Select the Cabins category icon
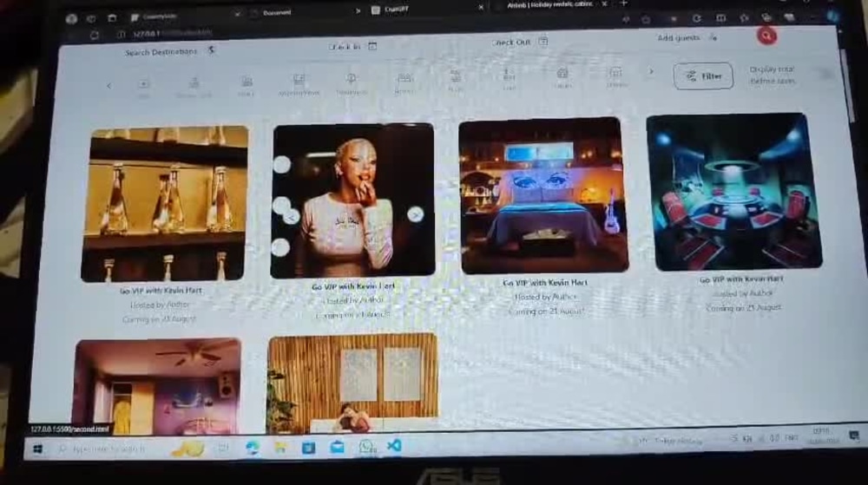 pos(562,78)
